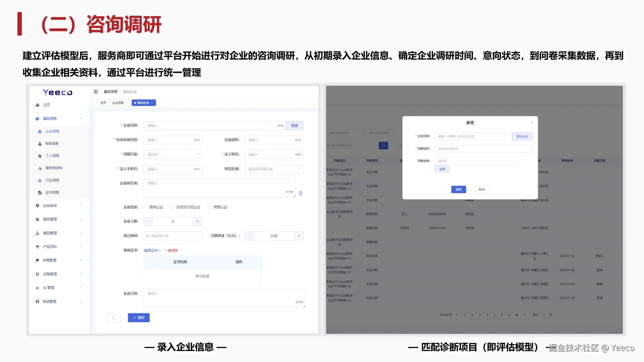644x362 pixels.
Task: Click the 主页 home chart icon in sidebar
Action: [x=38, y=105]
